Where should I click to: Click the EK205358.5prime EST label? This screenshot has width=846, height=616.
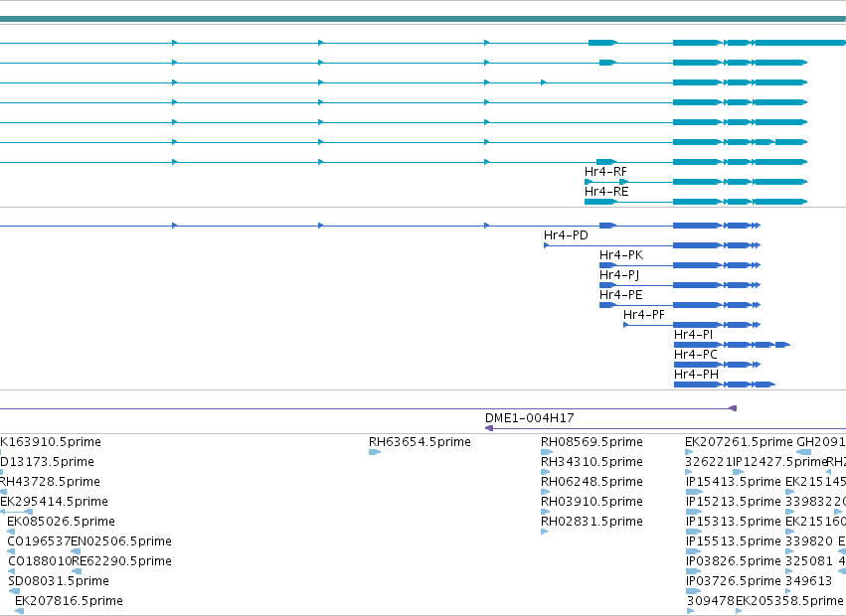tap(789, 601)
